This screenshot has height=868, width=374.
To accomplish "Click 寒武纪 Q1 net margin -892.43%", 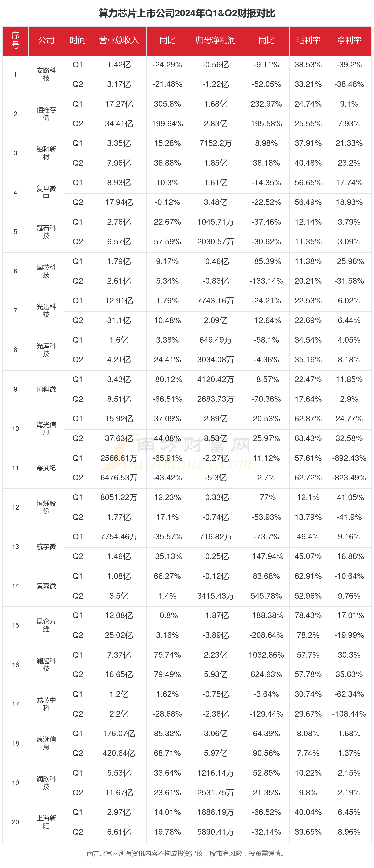I will click(x=349, y=458).
